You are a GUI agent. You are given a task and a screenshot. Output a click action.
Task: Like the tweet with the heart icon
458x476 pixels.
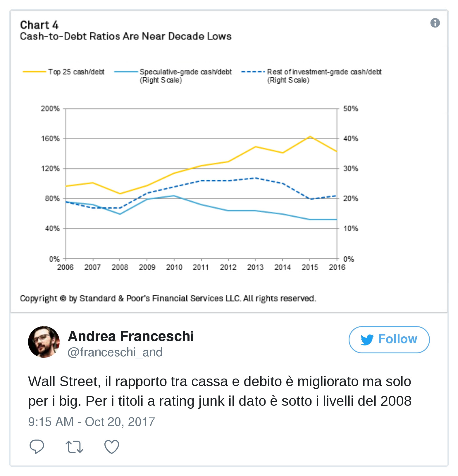112,447
